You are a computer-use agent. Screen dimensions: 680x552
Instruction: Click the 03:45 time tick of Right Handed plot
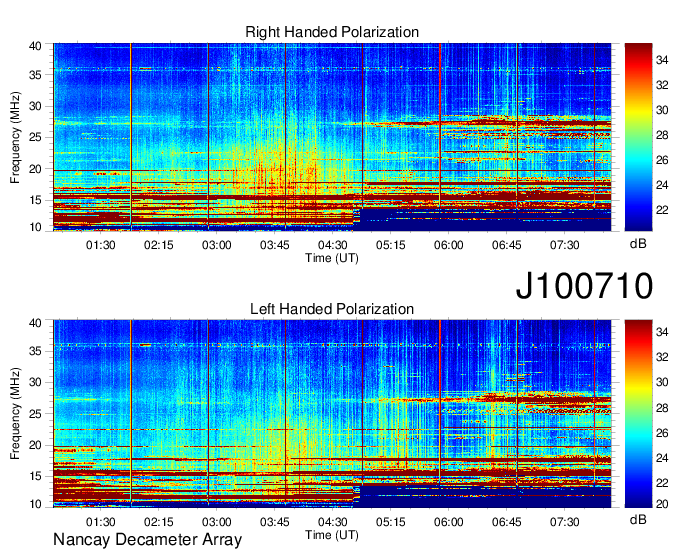[x=275, y=245]
